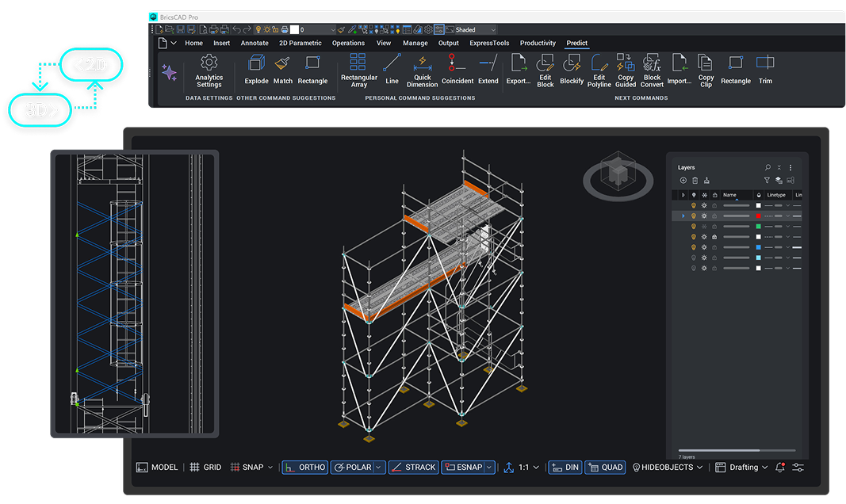Viewport: 846px width, 504px height.
Task: Toggle STRACK snap tracking
Action: [413, 468]
